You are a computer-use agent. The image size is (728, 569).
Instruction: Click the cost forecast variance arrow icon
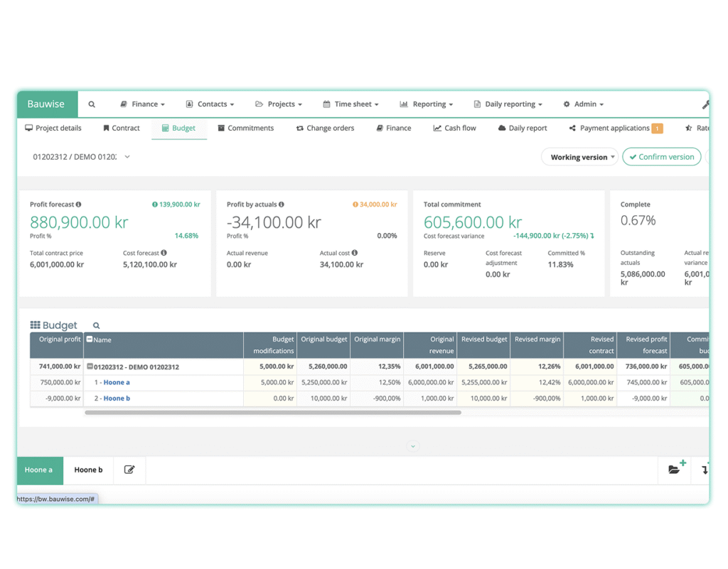(592, 236)
